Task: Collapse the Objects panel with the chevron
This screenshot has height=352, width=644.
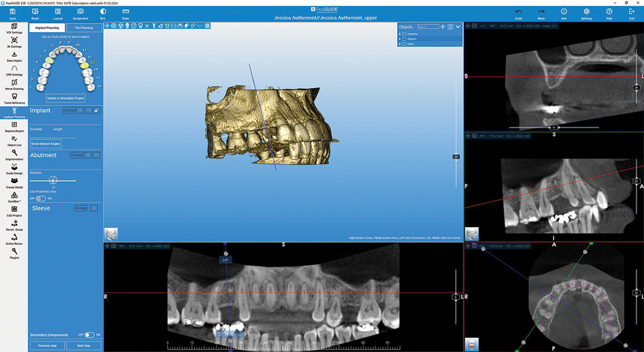Action: coord(457,26)
